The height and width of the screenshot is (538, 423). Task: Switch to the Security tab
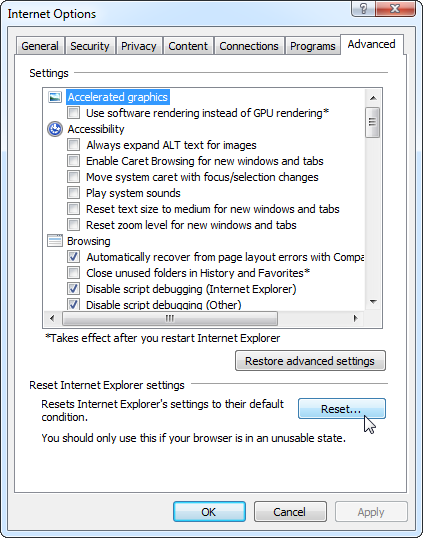90,46
